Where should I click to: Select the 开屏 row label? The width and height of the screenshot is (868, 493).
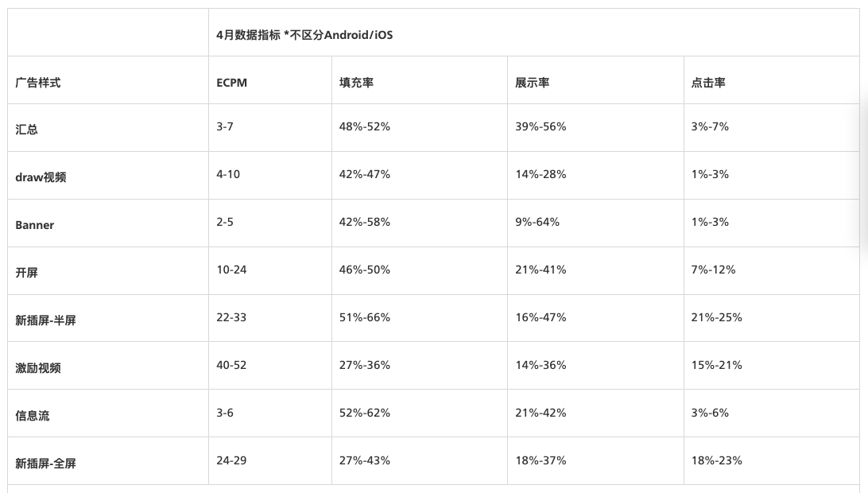[x=26, y=273]
